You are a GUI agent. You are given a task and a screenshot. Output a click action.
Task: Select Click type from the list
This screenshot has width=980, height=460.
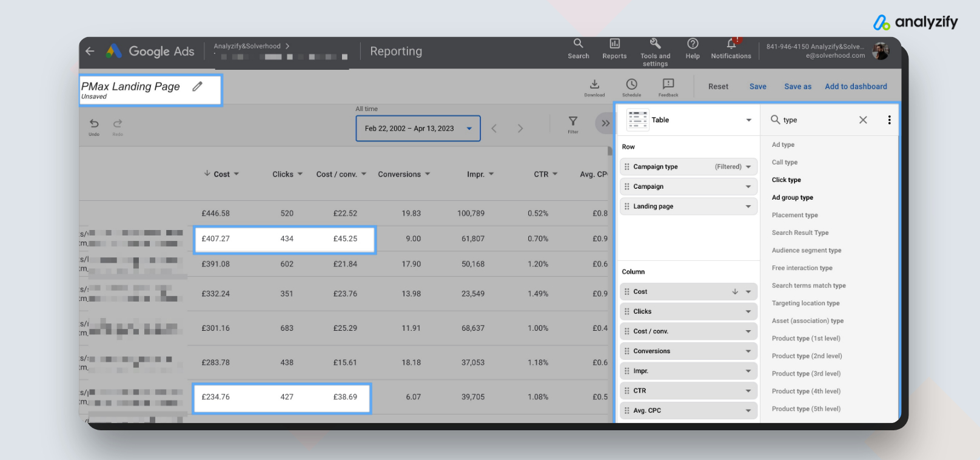pos(786,180)
